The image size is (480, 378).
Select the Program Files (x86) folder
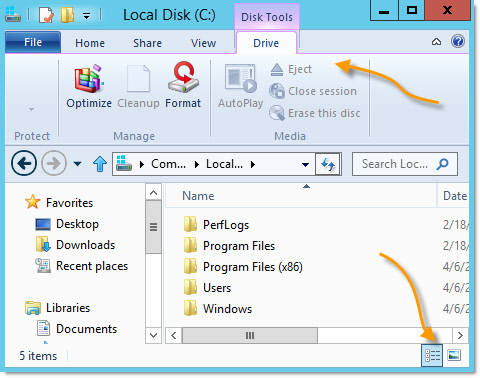point(243,267)
